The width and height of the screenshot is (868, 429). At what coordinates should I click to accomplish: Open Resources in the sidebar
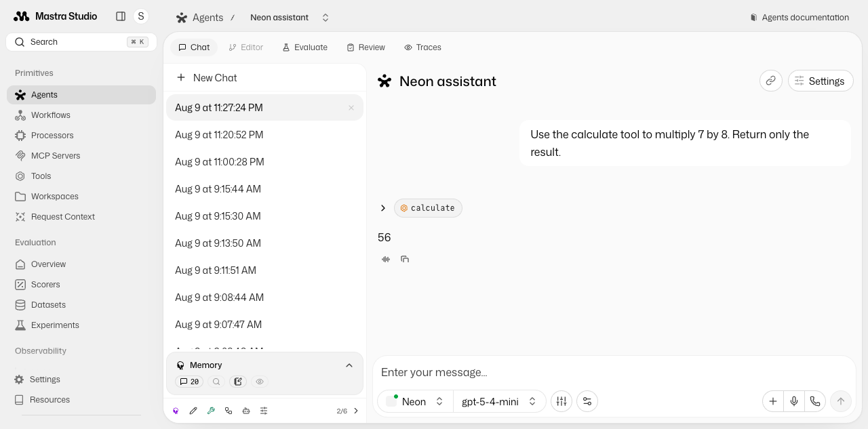coord(81,400)
